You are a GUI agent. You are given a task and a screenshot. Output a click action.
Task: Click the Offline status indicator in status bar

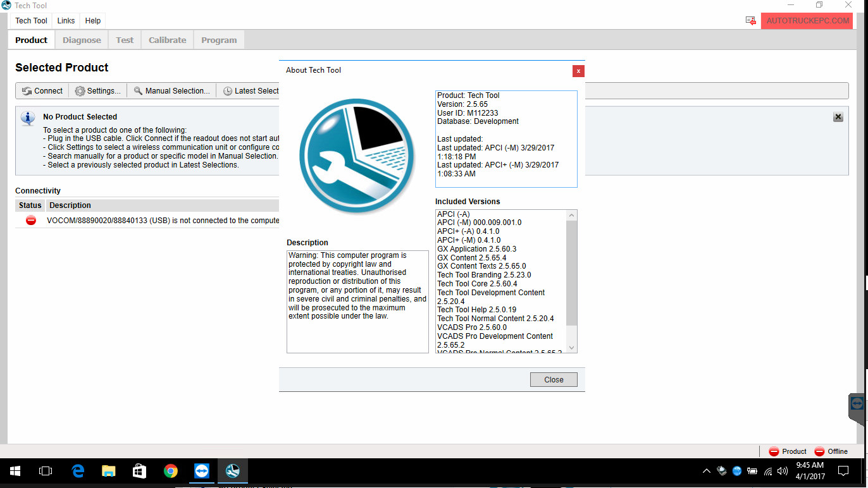pyautogui.click(x=831, y=451)
